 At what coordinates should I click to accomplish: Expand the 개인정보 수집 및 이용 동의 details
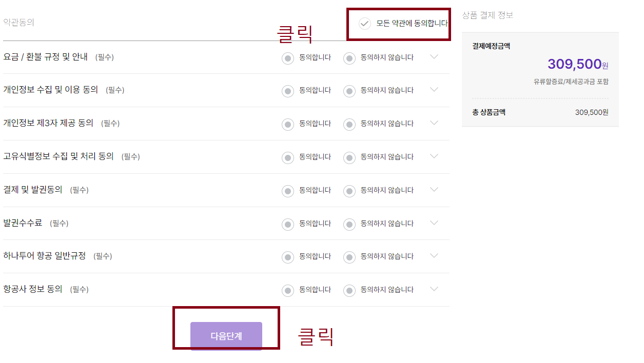pos(434,91)
